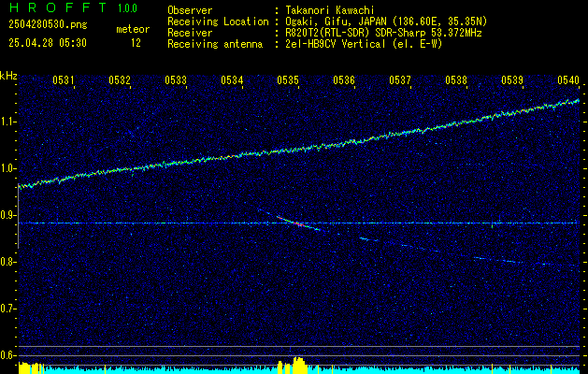Click the 0534 time marker
Viewport: 588px width, 374px height.
pos(232,79)
